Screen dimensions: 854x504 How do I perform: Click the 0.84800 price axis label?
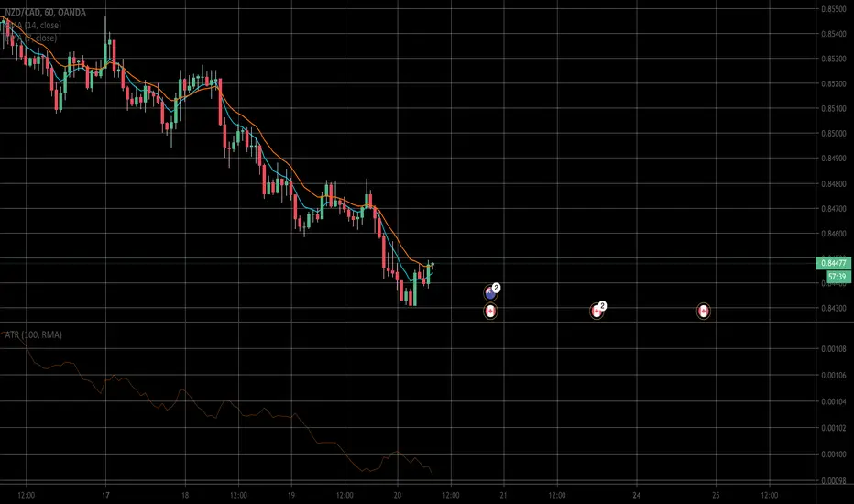(x=833, y=183)
